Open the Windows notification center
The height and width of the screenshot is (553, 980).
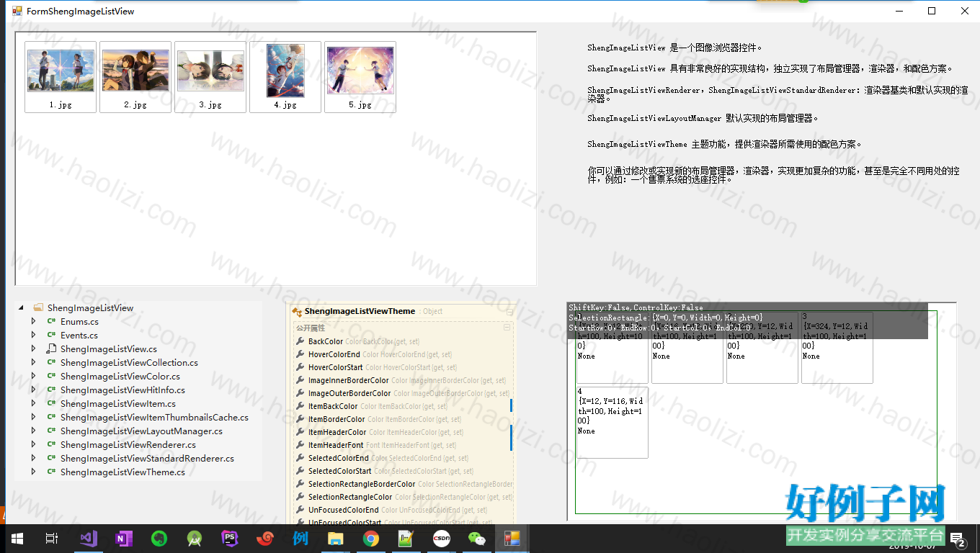point(958,539)
